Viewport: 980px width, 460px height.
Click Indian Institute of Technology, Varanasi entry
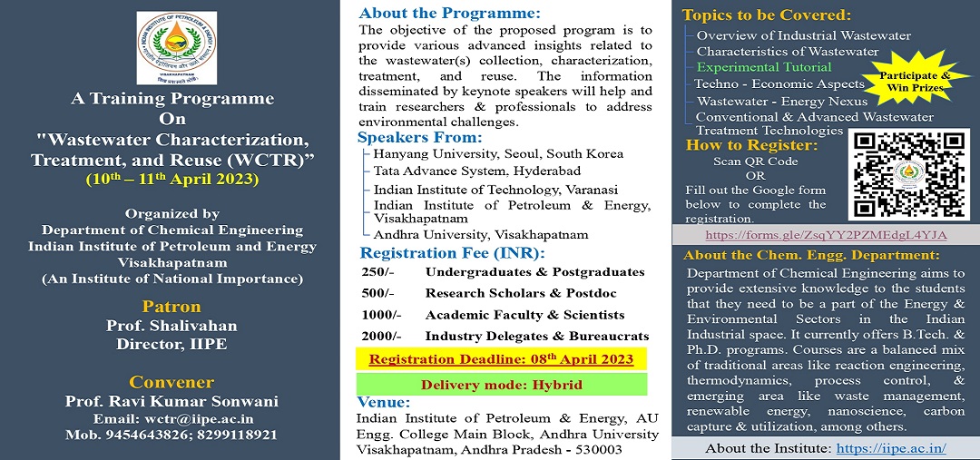click(x=496, y=190)
